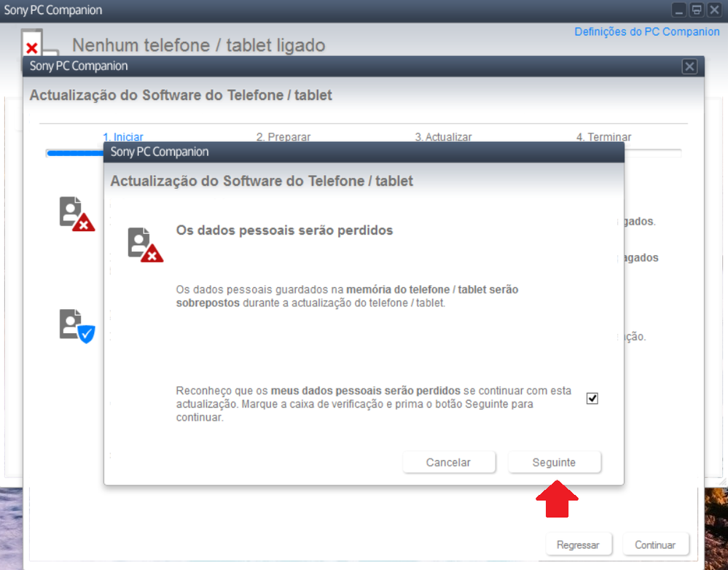Click the disconnected phone icon with red X

[x=36, y=45]
